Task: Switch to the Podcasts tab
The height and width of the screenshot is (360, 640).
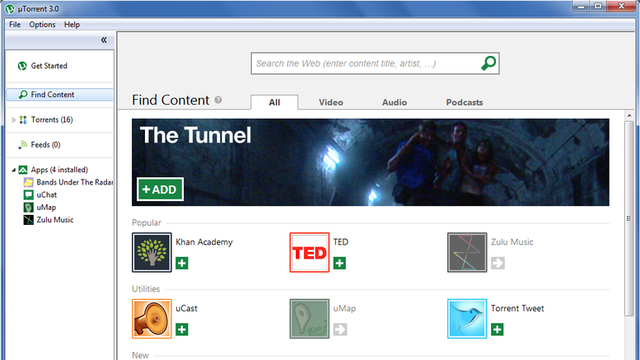Action: pos(464,102)
